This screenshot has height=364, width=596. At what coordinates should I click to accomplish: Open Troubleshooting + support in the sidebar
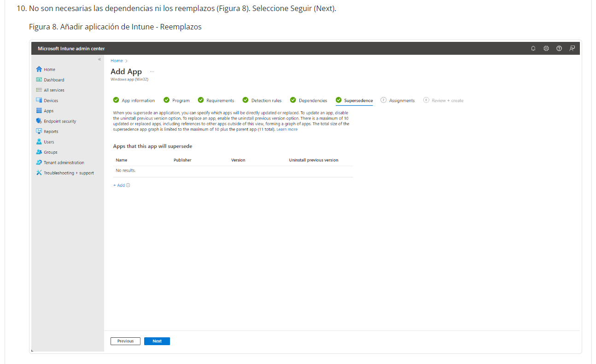65,173
